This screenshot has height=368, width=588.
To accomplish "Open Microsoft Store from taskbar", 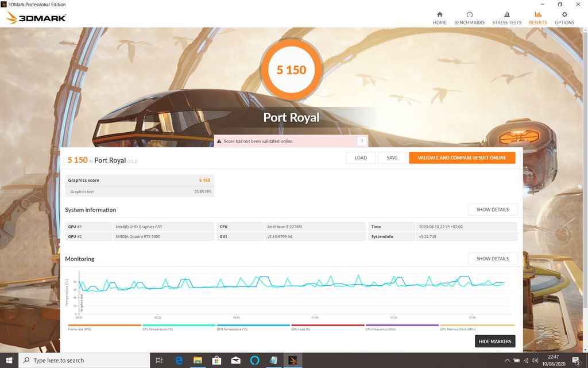I will point(216,361).
